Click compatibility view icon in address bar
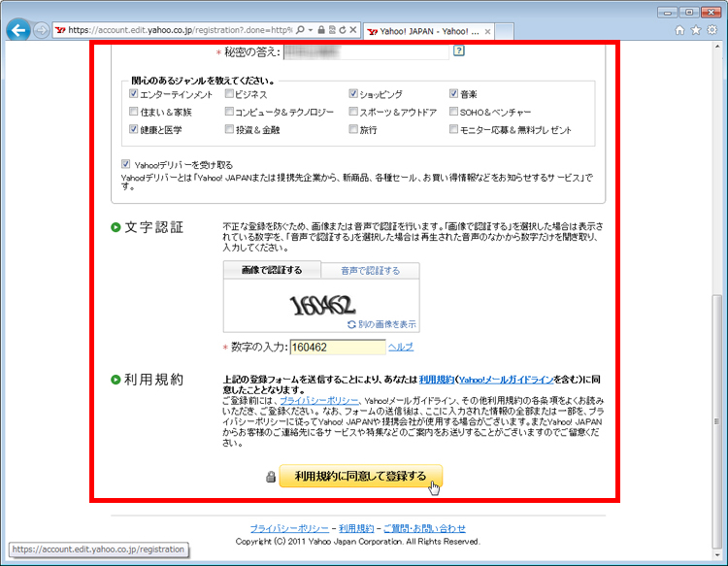The height and width of the screenshot is (566, 728). tap(332, 30)
